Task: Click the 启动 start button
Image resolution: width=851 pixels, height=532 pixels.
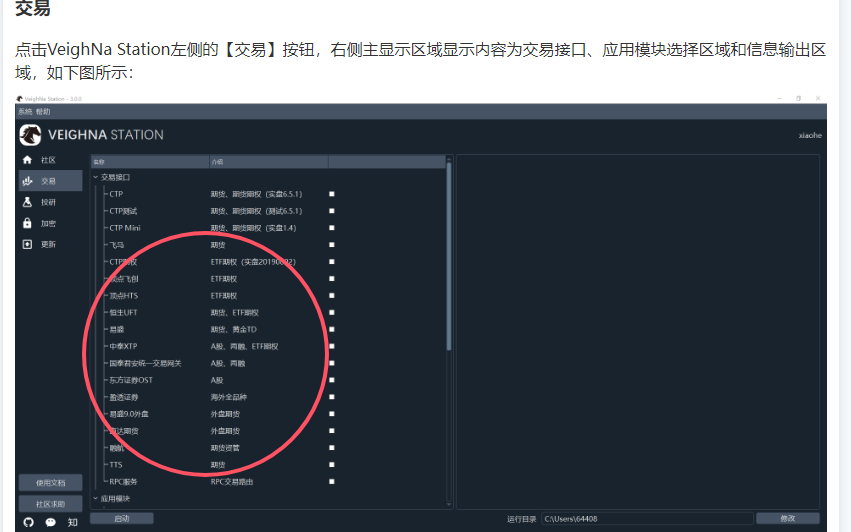Action: click(x=122, y=518)
